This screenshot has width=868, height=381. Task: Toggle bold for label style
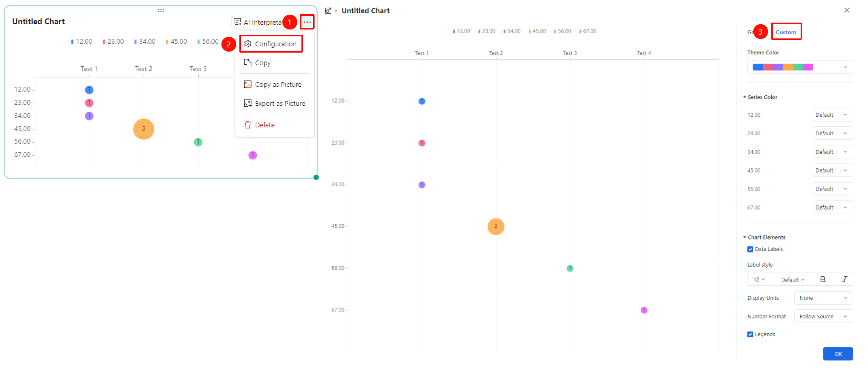coord(823,279)
